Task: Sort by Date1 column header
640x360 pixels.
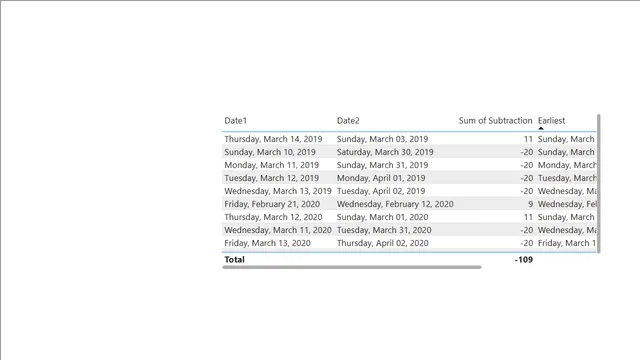Action: pyautogui.click(x=236, y=121)
